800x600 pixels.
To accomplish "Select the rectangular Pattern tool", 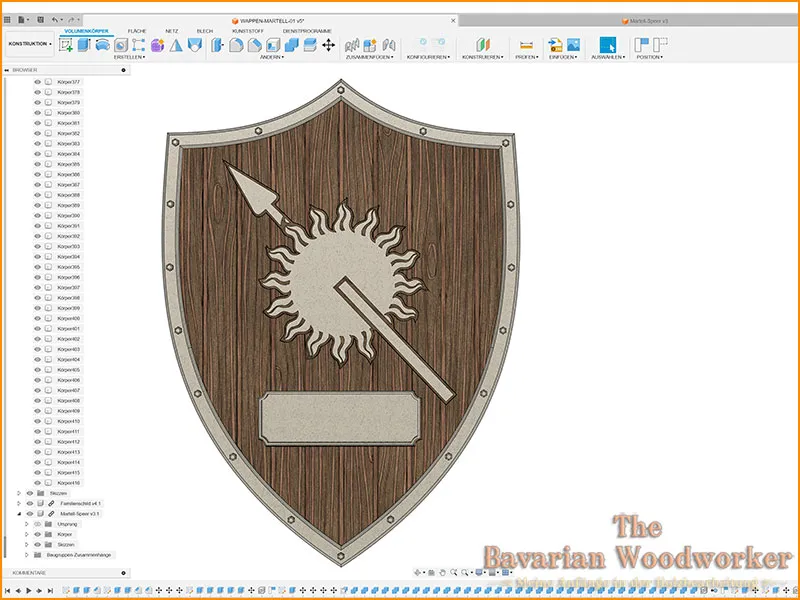I will [x=138, y=45].
